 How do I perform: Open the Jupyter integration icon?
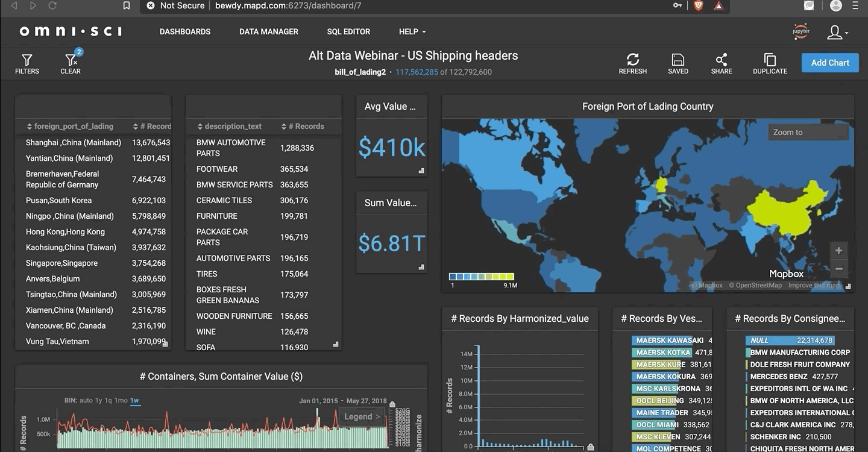click(801, 32)
